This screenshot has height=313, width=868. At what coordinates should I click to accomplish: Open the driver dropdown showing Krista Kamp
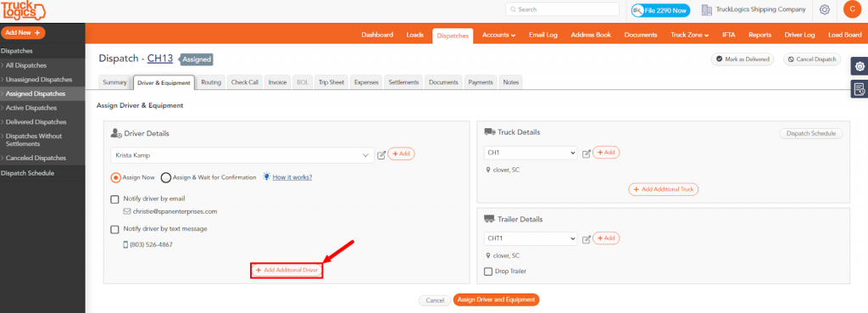coord(242,155)
